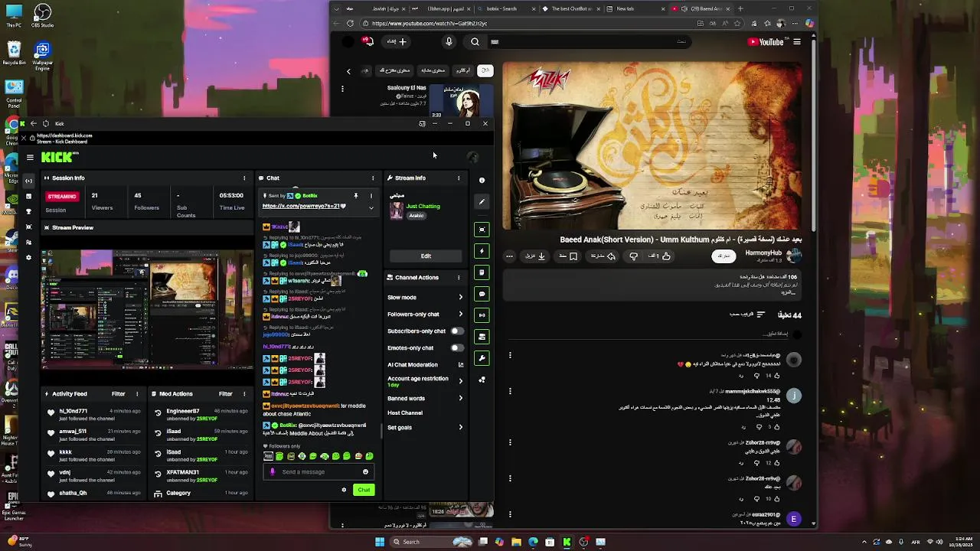Open the Stream section in Kick's left sidebar
Viewport: 980px width, 551px height.
[x=29, y=181]
